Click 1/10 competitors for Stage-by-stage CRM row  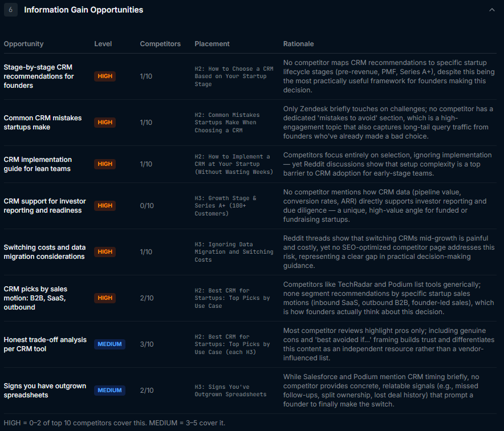[x=146, y=76]
